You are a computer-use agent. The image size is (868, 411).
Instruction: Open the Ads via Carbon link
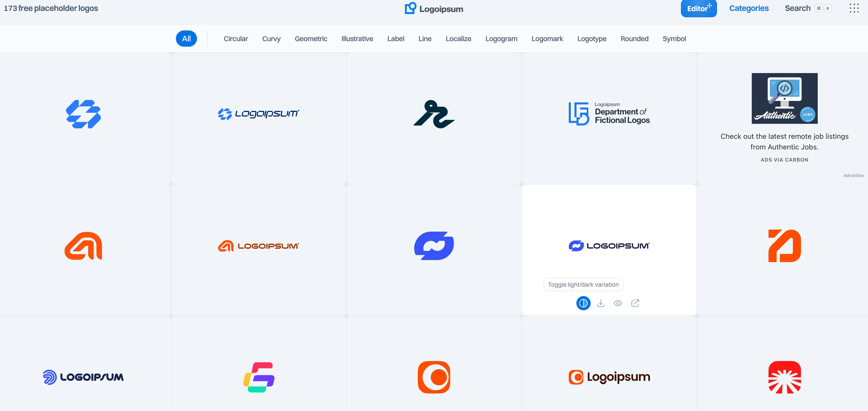784,160
